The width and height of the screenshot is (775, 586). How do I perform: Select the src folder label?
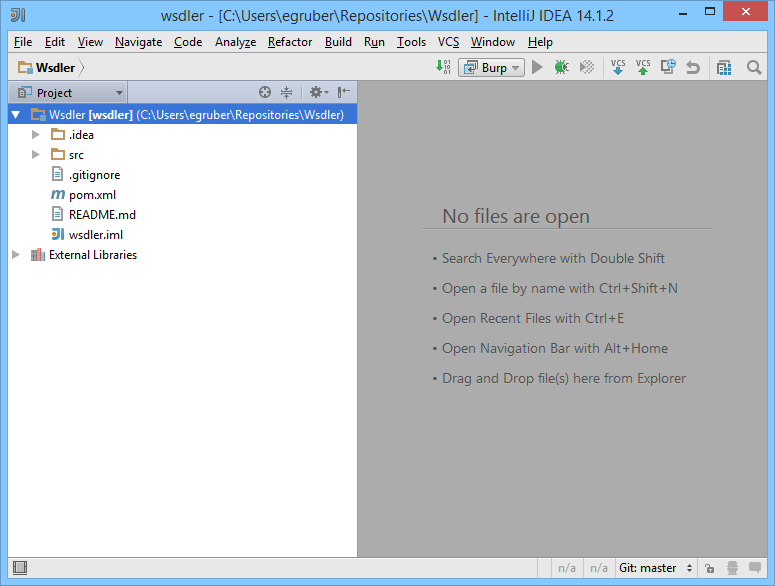pyautogui.click(x=76, y=155)
